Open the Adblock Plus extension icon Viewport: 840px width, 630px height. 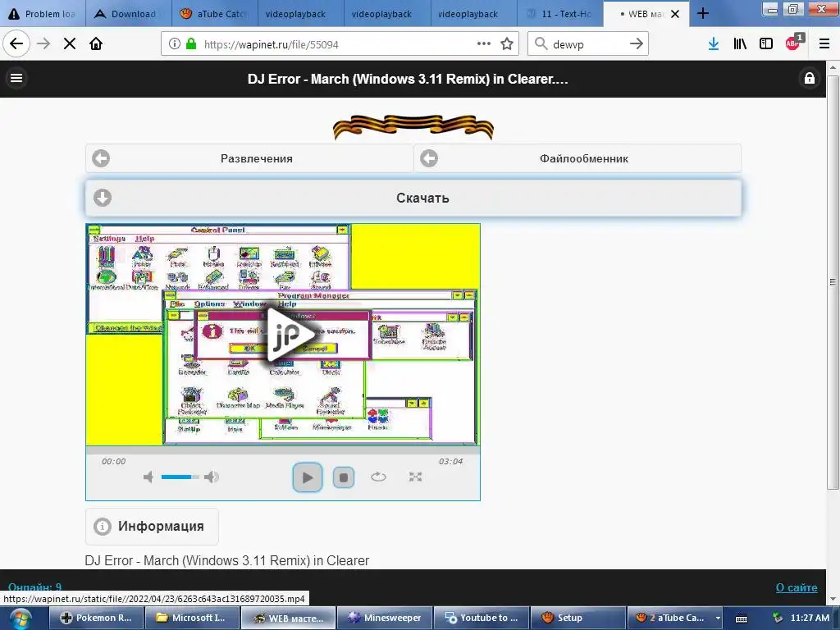click(793, 43)
